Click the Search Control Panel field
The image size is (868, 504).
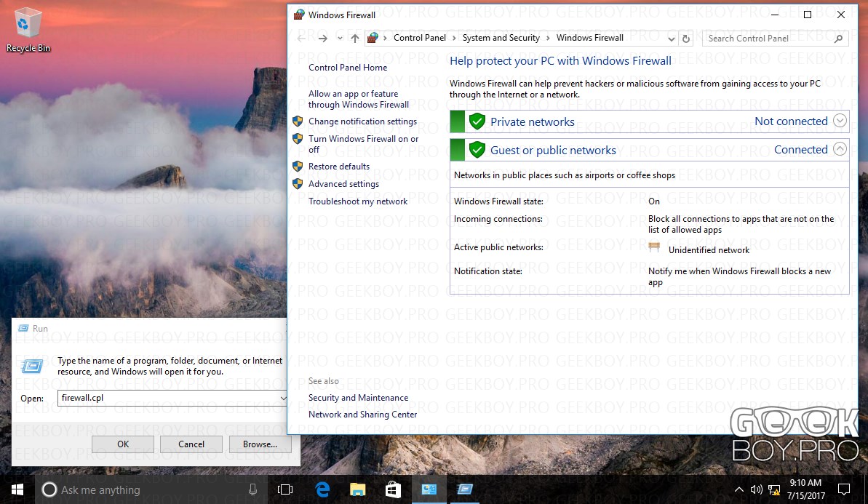[775, 38]
